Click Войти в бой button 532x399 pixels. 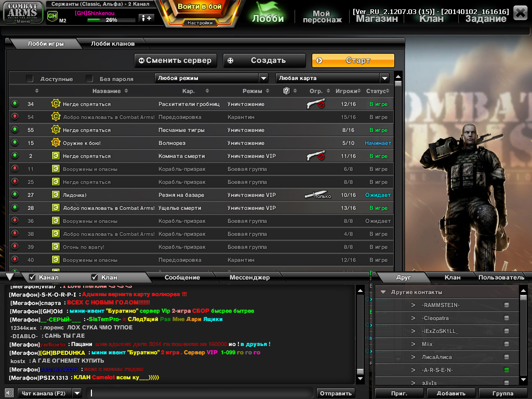point(199,7)
